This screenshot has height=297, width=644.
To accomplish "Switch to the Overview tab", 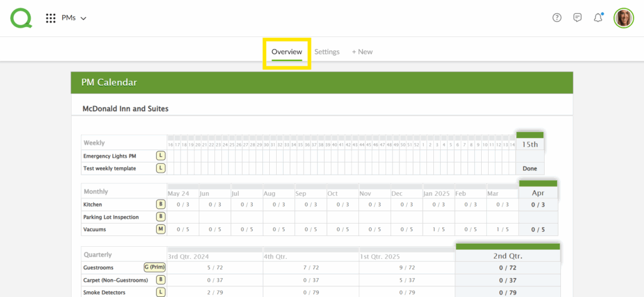I will (287, 51).
